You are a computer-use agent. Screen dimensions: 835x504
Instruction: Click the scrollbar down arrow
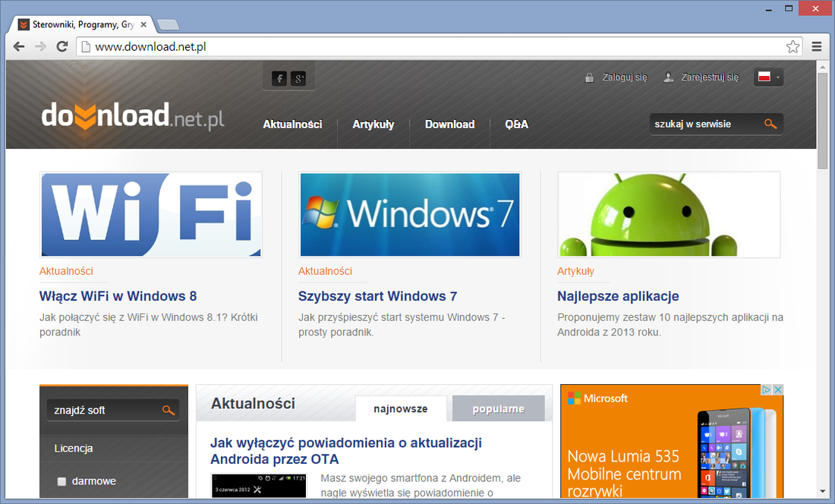(823, 493)
